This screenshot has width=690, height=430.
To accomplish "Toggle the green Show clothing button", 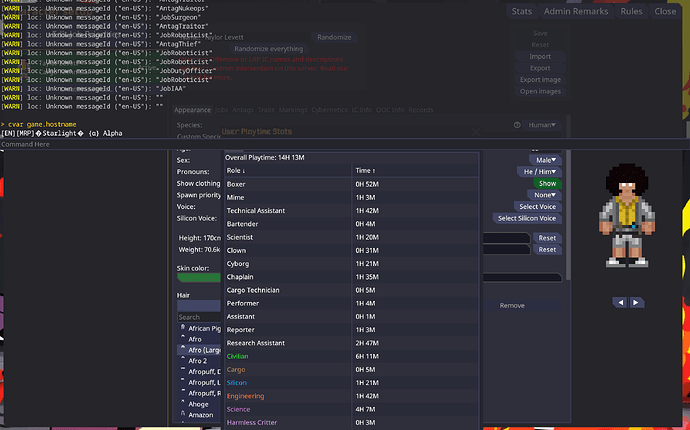I will click(547, 184).
